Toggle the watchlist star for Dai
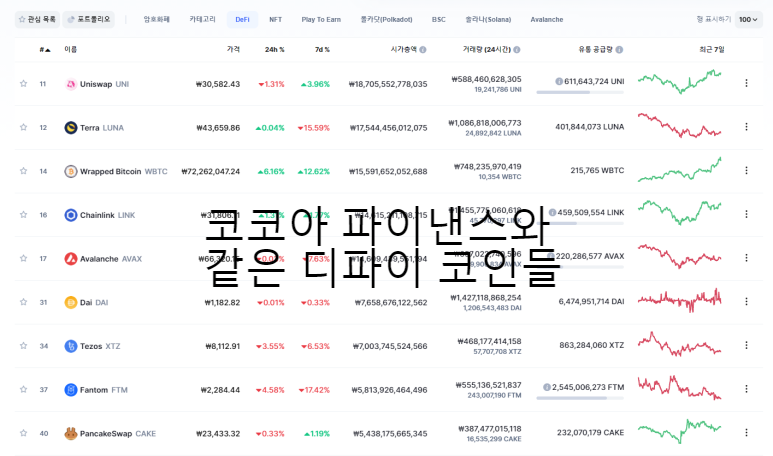Viewport: 773px width, 456px height. point(23,302)
